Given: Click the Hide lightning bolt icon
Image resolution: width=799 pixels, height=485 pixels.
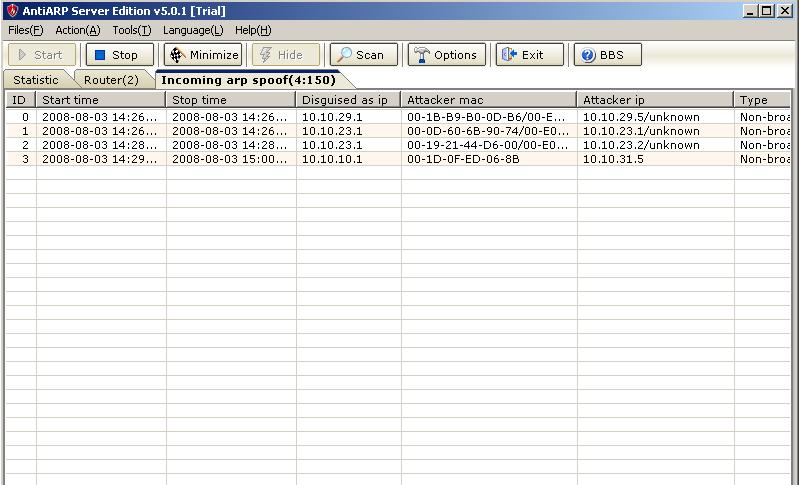Looking at the screenshot, I should pos(265,55).
